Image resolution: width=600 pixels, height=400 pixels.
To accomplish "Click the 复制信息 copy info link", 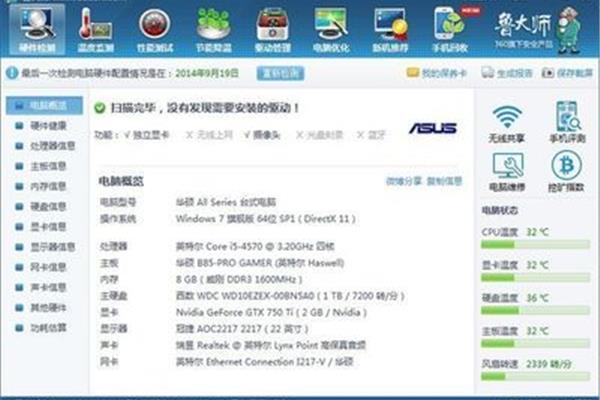I will 445,181.
